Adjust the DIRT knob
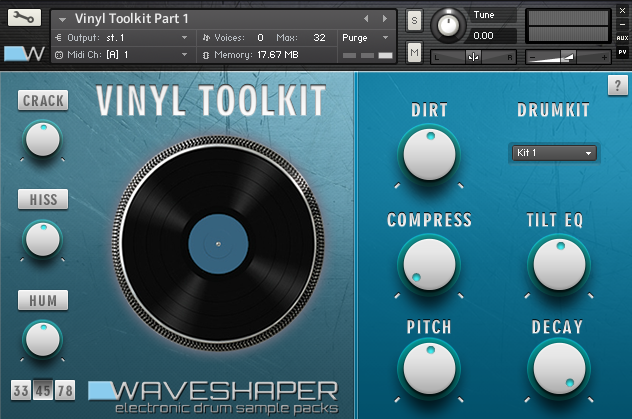The height and width of the screenshot is (419, 632). point(429,155)
